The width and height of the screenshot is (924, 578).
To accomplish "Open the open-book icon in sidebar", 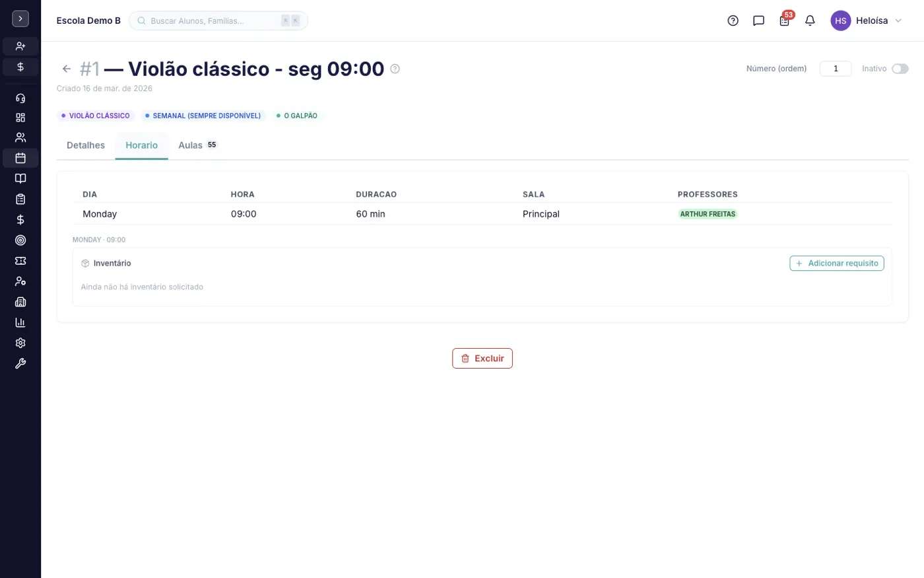I will pos(20,178).
